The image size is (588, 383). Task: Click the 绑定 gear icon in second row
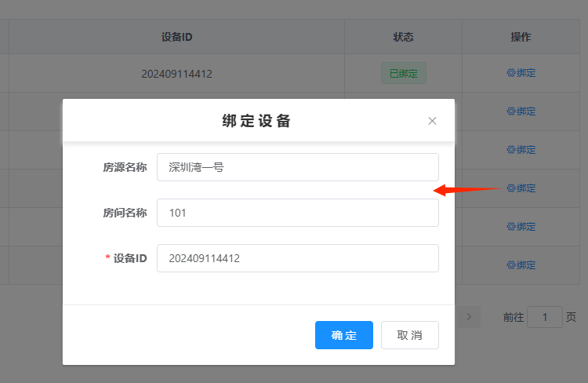(x=511, y=111)
